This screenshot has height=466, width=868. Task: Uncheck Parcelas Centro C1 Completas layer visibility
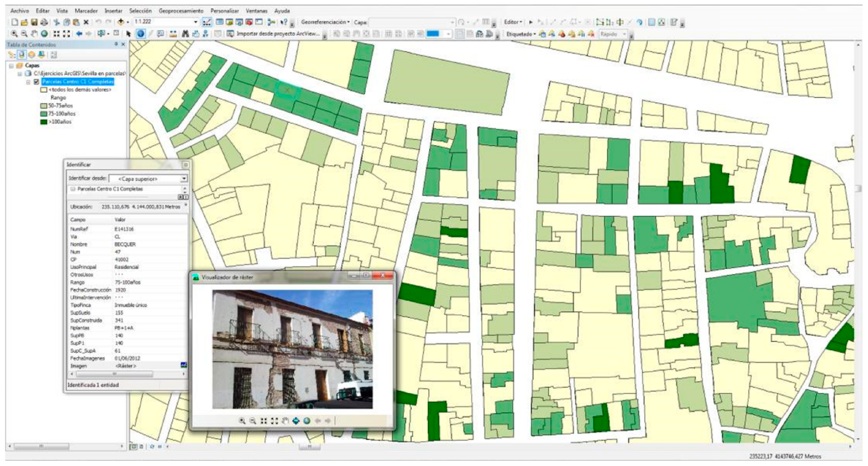pos(36,82)
